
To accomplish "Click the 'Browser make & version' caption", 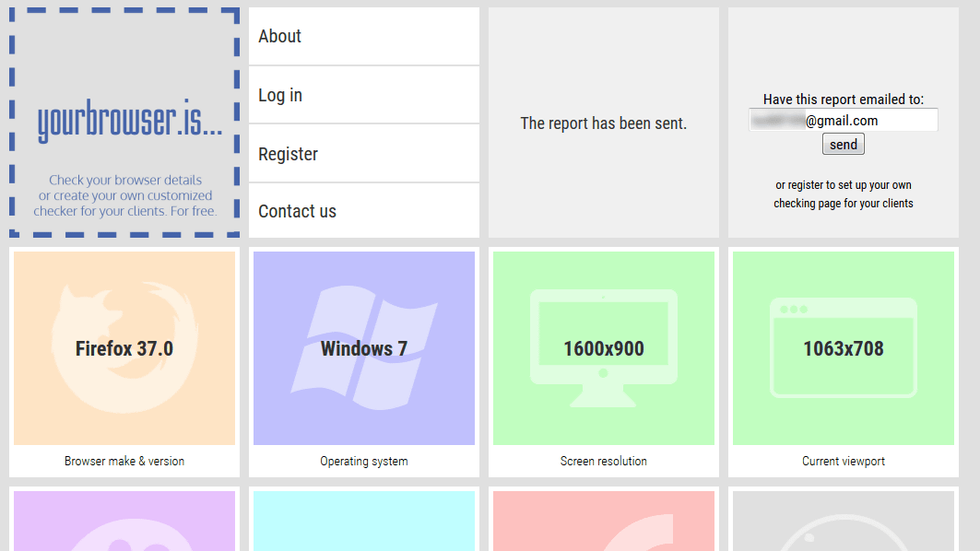I will 124,461.
